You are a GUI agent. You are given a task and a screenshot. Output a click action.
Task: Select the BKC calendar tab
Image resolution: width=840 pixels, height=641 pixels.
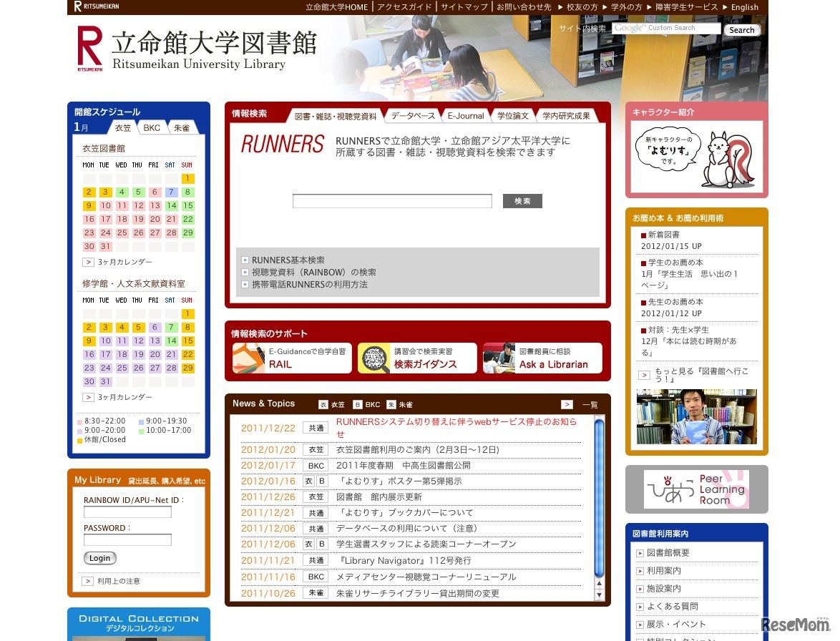[x=152, y=128]
